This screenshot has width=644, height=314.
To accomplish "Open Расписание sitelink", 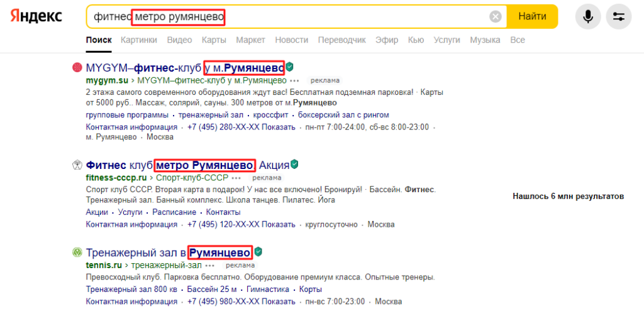I will 174,212.
